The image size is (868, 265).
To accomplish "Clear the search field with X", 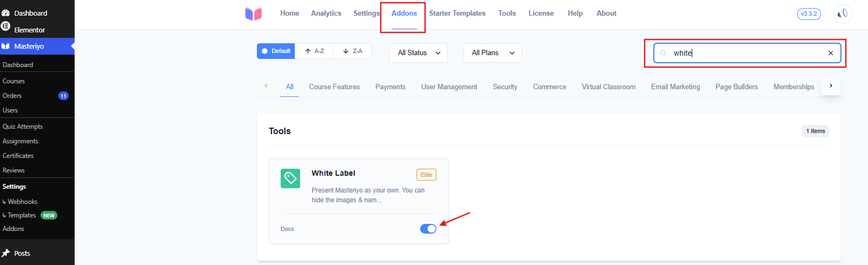I will (831, 53).
